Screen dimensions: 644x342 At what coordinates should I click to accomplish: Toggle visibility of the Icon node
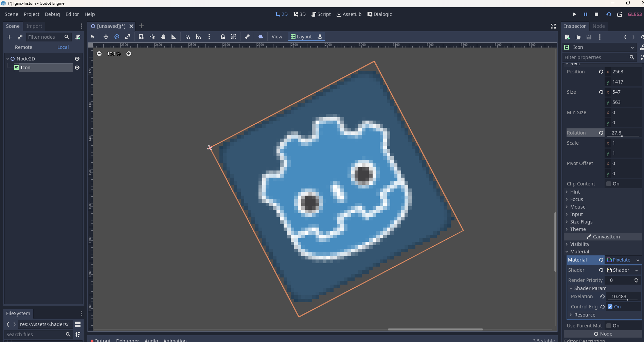pyautogui.click(x=77, y=68)
